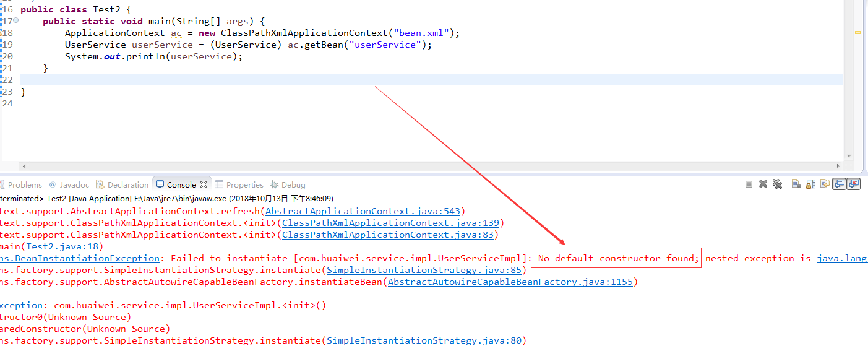Click line number 23 in the gutter

point(7,92)
